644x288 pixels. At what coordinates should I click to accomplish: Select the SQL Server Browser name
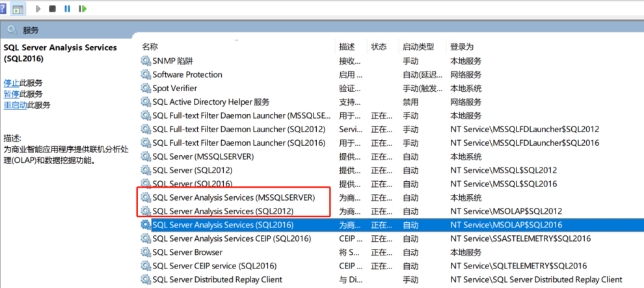(187, 252)
